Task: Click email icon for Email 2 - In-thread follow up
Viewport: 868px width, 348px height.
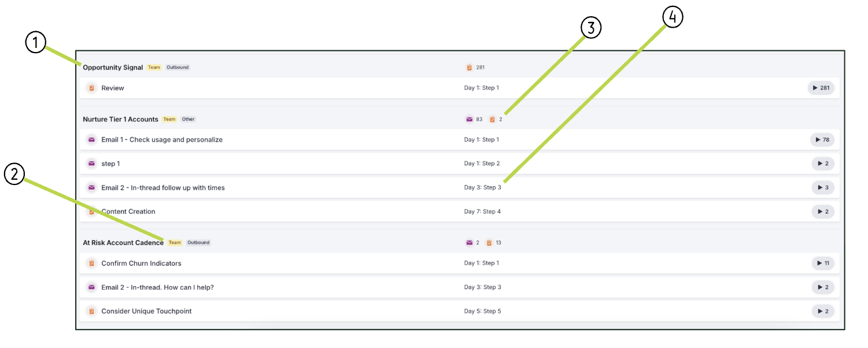Action: point(91,188)
